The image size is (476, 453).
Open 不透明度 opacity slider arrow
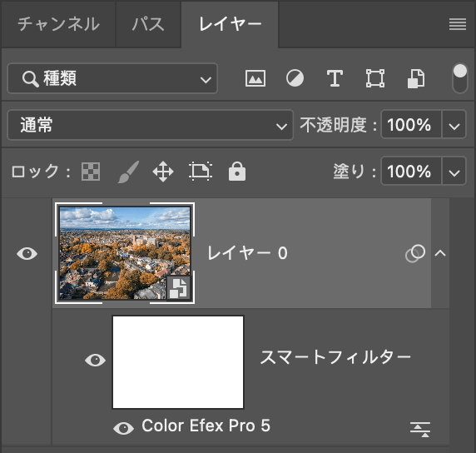[454, 125]
